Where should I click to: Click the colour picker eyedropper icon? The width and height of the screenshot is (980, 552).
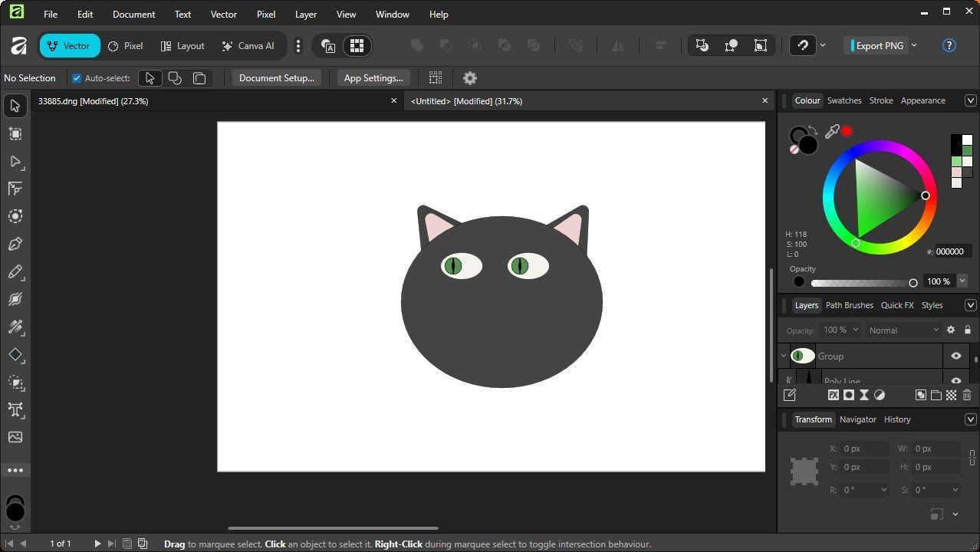(832, 132)
